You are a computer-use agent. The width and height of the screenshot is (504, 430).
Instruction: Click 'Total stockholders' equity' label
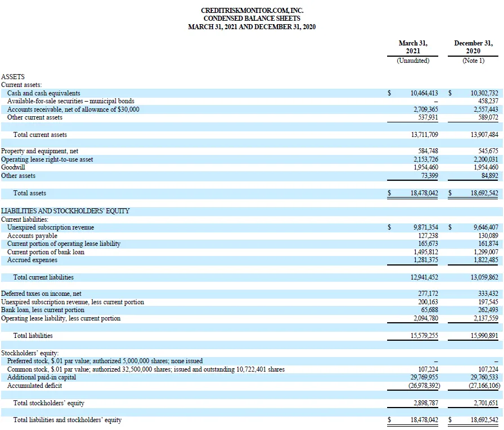(x=48, y=403)
